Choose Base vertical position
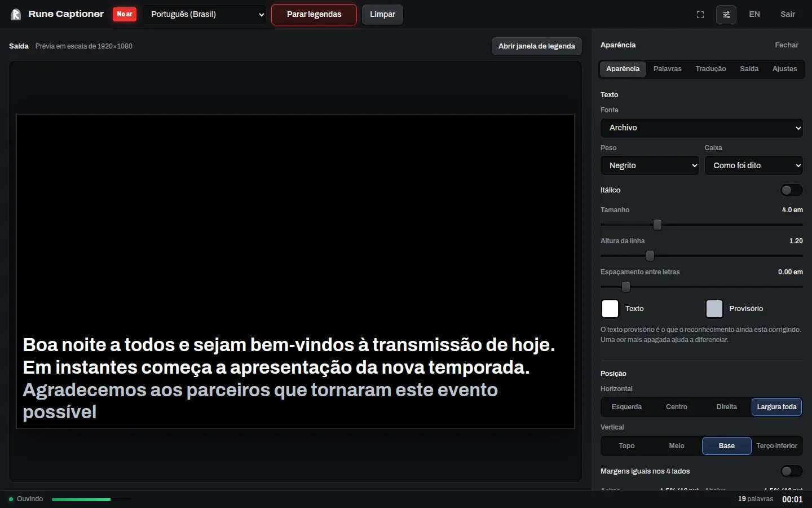The width and height of the screenshot is (812, 508). coord(726,446)
